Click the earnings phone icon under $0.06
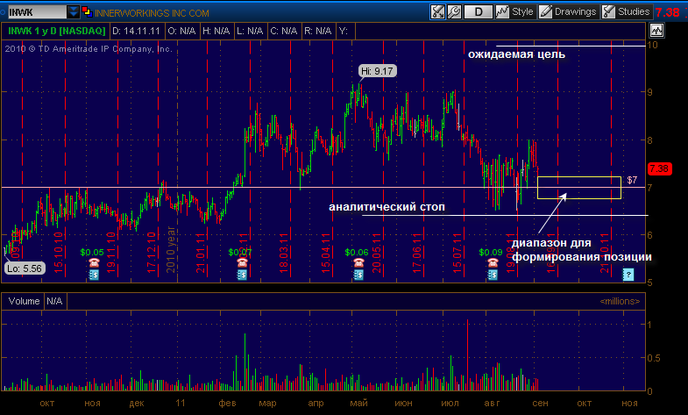688x415 pixels. (358, 263)
